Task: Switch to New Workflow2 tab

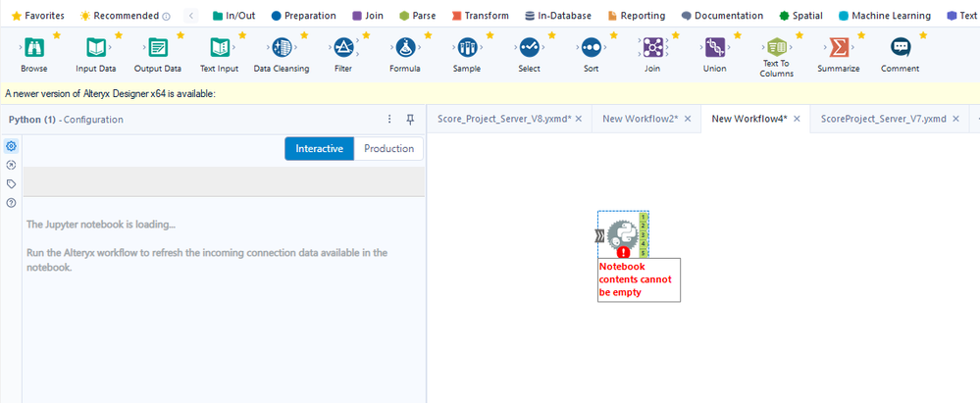Action: tap(640, 119)
